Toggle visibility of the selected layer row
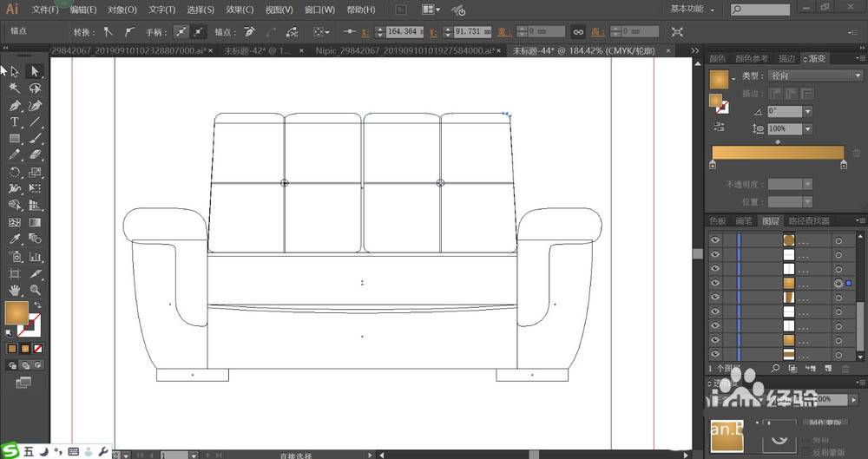This screenshot has height=459, width=868. coord(715,284)
